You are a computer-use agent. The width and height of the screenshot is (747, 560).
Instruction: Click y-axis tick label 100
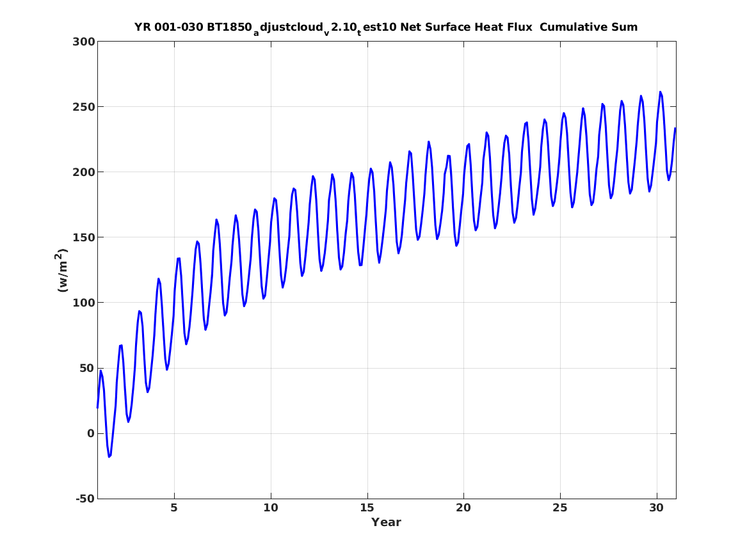pyautogui.click(x=84, y=303)
